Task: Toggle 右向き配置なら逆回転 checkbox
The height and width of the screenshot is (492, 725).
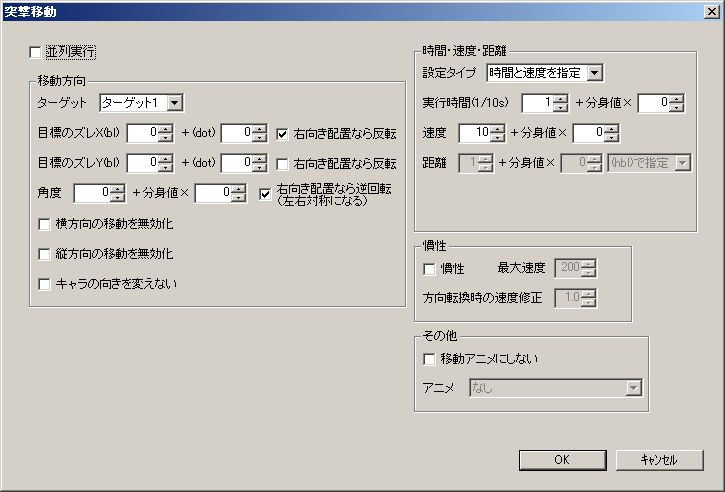Action: pyautogui.click(x=265, y=193)
